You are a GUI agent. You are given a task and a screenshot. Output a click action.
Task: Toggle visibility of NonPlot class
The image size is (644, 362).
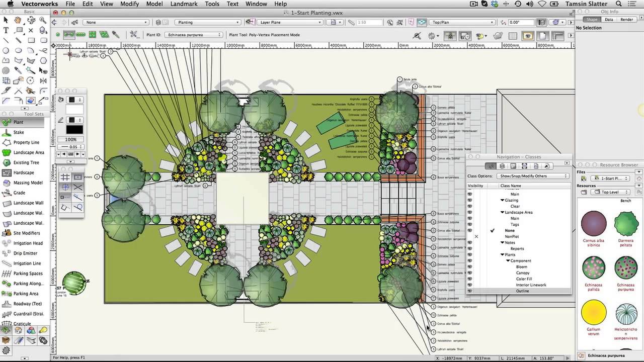(x=476, y=236)
